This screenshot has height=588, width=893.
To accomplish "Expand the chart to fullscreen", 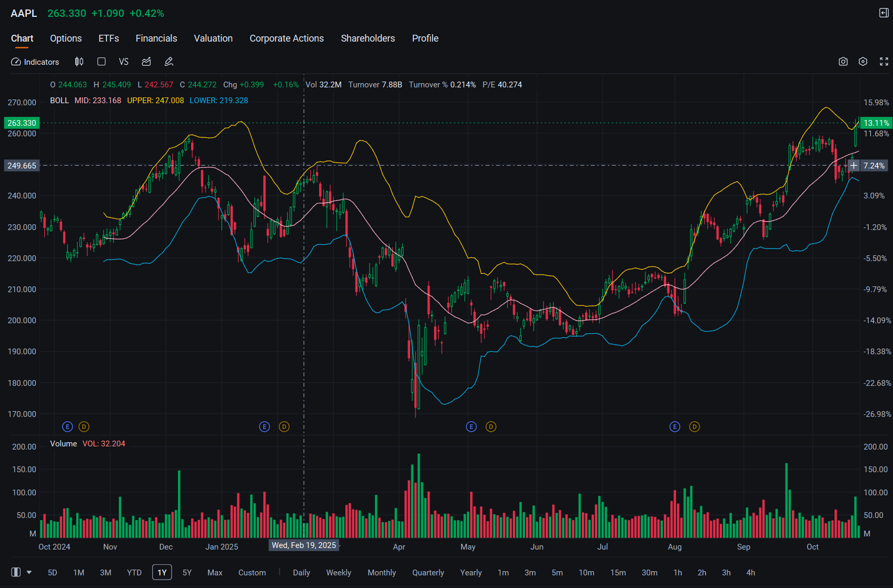I will pos(884,62).
